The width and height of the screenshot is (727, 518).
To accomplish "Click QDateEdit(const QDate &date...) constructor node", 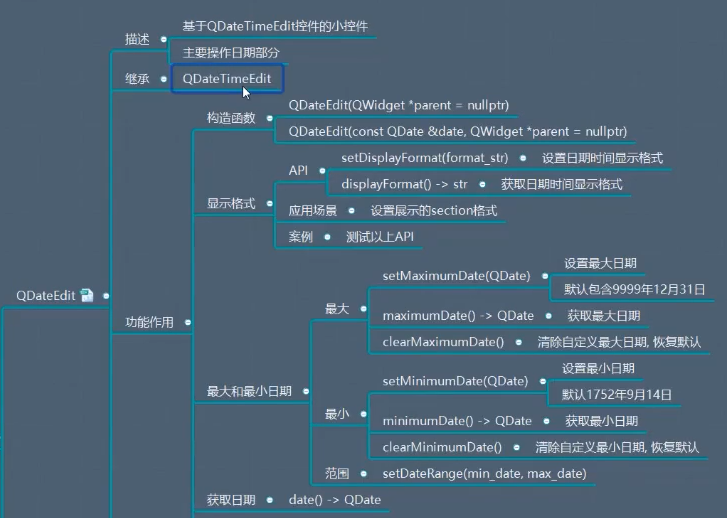I will coord(458,132).
